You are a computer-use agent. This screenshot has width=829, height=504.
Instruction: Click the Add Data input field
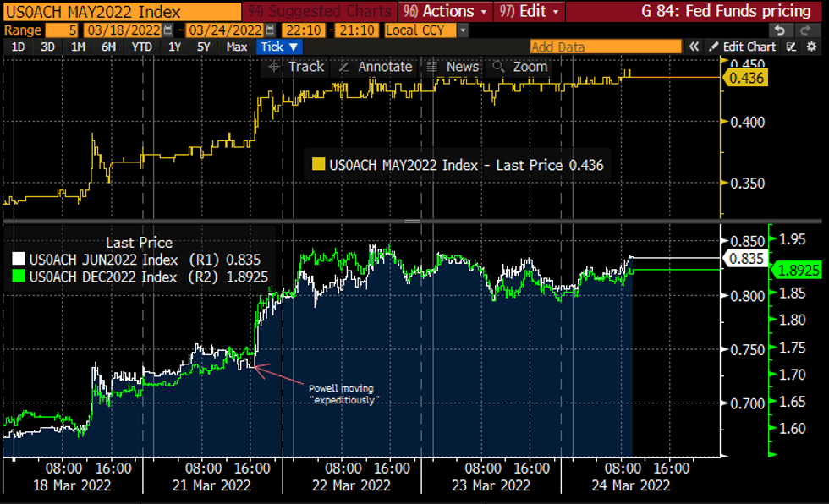point(605,47)
